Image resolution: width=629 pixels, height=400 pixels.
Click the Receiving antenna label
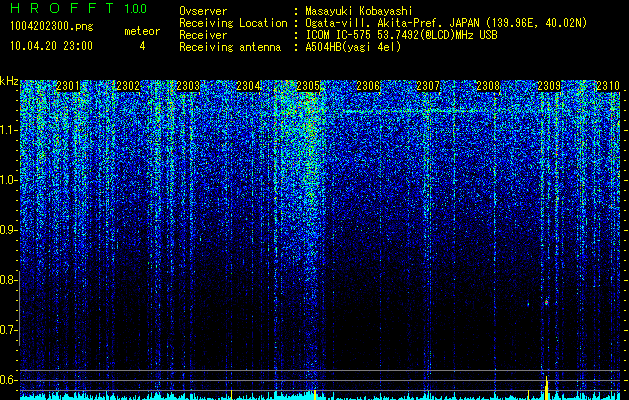point(230,47)
